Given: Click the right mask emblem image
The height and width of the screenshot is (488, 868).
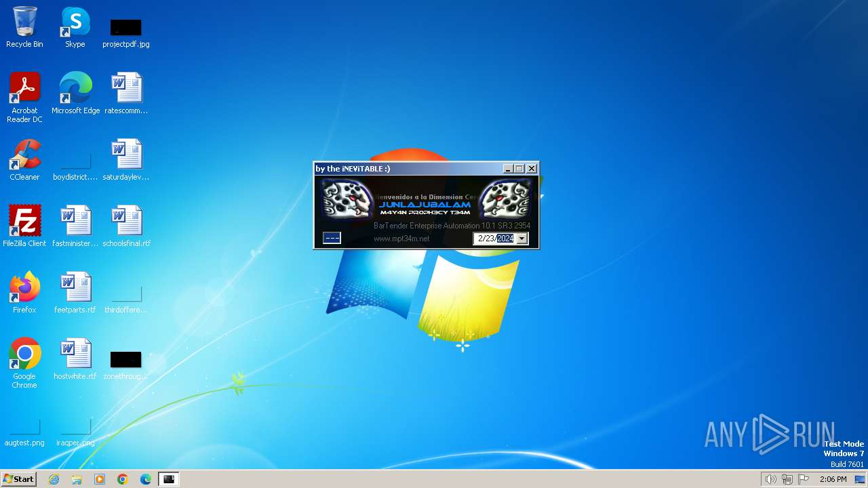Looking at the screenshot, I should click(506, 199).
